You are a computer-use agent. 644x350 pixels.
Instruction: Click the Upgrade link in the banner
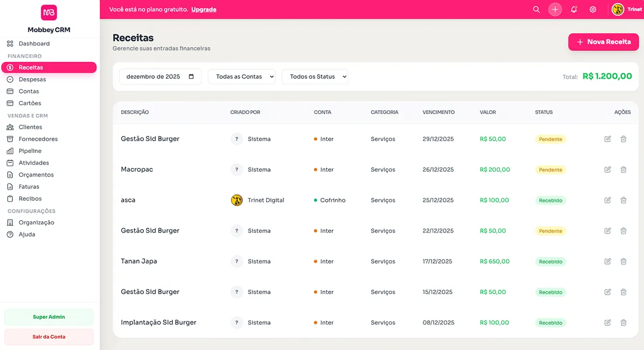[203, 9]
